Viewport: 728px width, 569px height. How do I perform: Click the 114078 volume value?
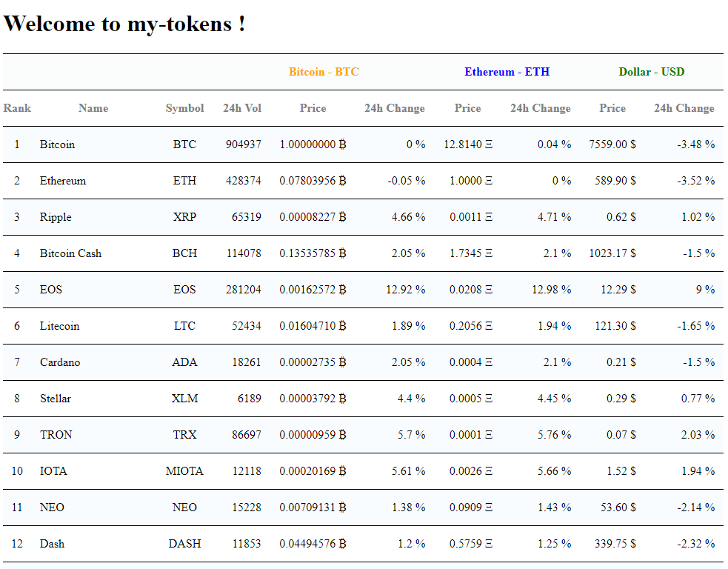coord(244,253)
